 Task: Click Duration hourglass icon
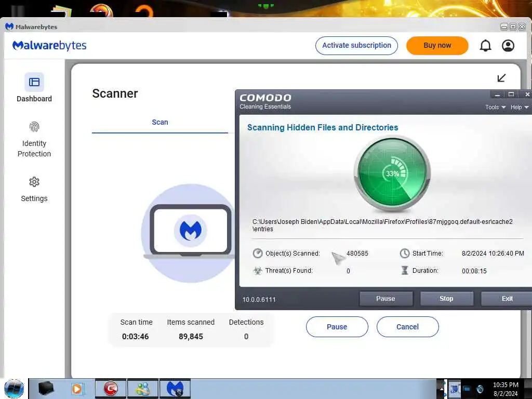point(404,270)
